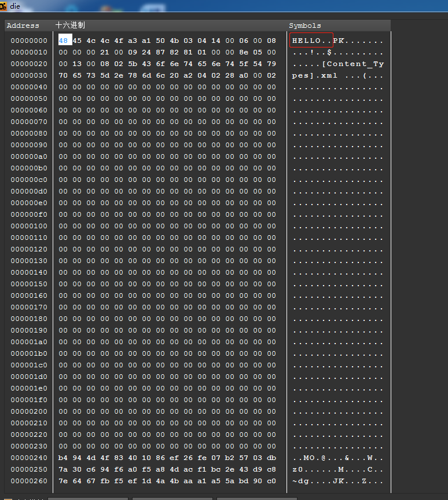Click the 十六进制 hex column header

tap(70, 25)
